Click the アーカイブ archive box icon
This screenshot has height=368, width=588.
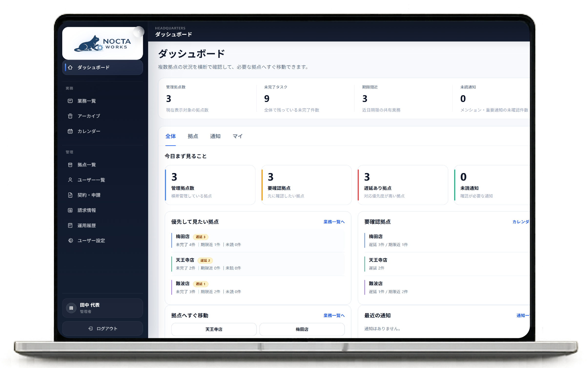(x=70, y=116)
